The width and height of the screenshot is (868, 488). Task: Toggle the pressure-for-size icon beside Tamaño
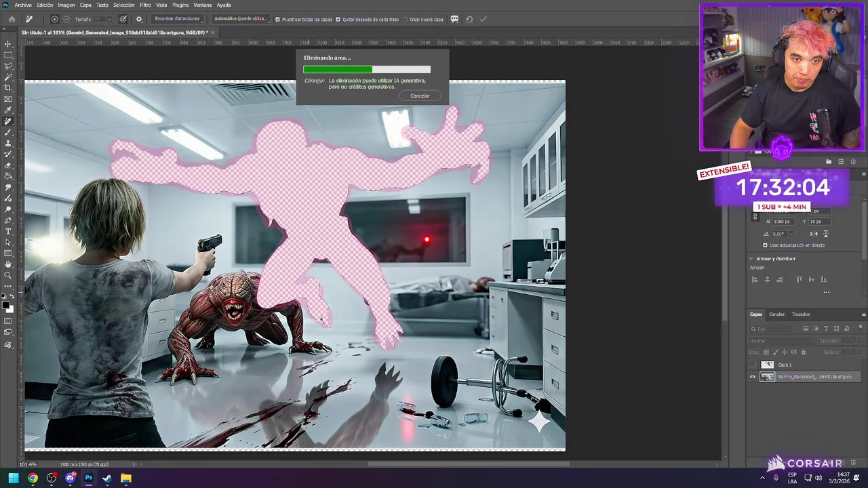(x=123, y=19)
